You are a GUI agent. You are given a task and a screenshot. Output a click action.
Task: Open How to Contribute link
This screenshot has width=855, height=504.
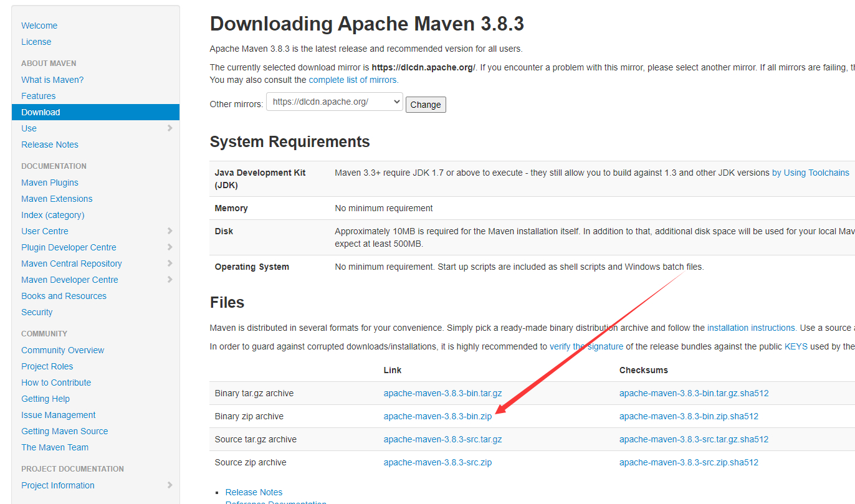56,383
